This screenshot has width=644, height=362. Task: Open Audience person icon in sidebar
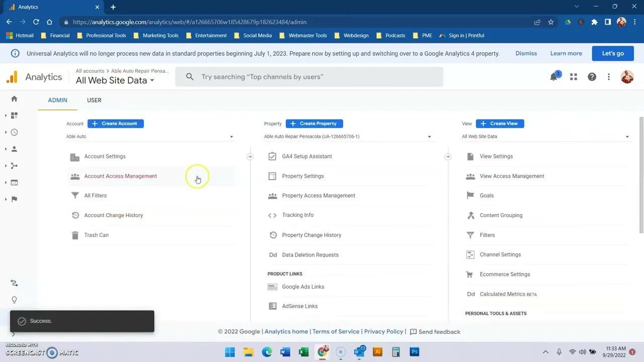tap(14, 149)
